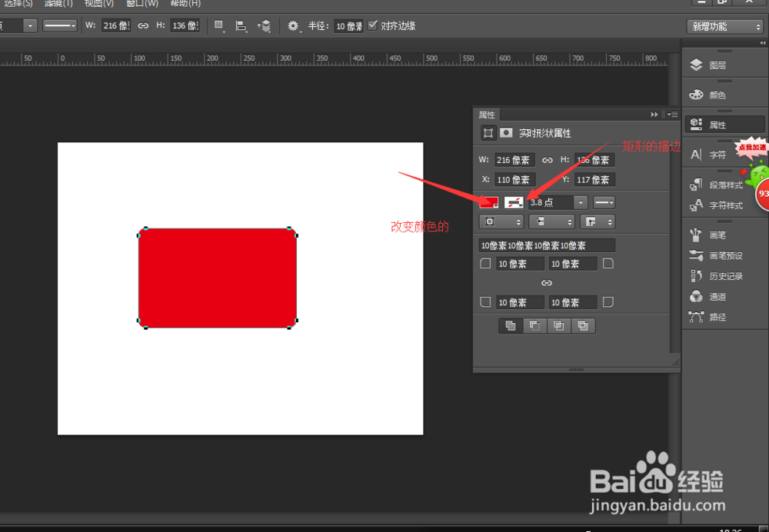Click the stroke width 3.8 点 field
Screen dimensions: 769x532
tap(551, 202)
